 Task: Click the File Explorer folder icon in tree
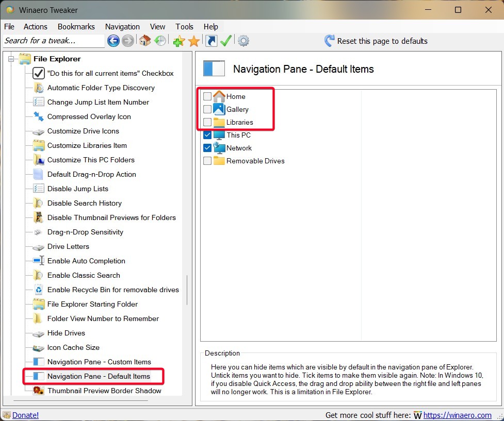(25, 59)
